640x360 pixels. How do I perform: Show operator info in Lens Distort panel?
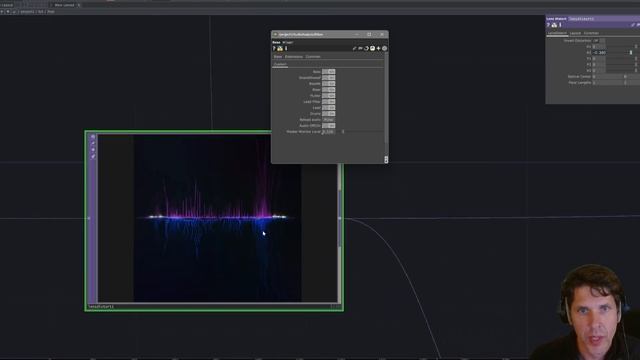(x=560, y=25)
